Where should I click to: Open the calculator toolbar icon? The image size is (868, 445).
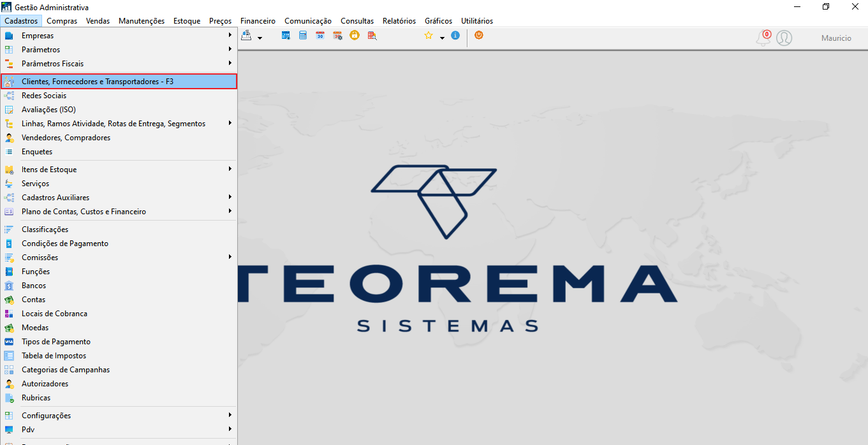tap(303, 36)
